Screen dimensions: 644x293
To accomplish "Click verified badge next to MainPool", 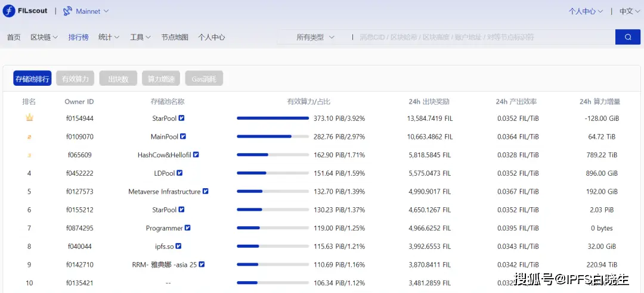I will coord(184,136).
